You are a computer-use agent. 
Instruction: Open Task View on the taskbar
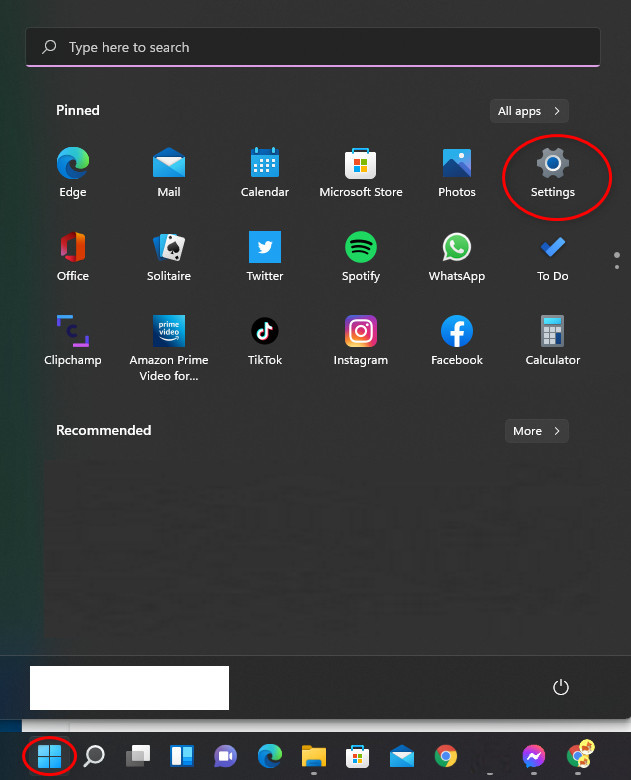[138, 756]
